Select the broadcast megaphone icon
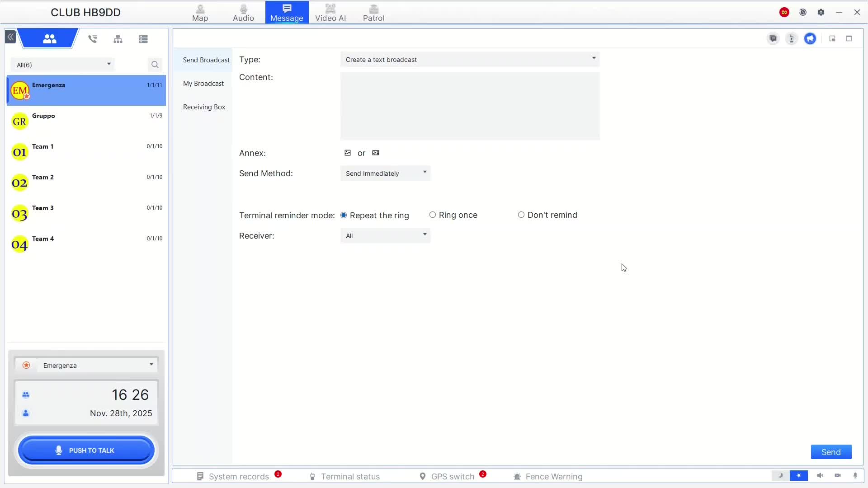868x488 pixels. [x=810, y=38]
